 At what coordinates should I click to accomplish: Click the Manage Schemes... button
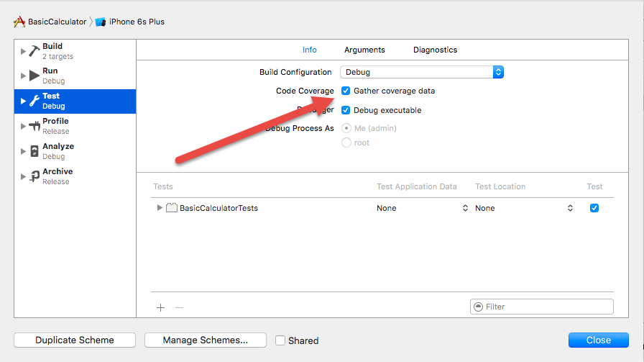coord(206,340)
